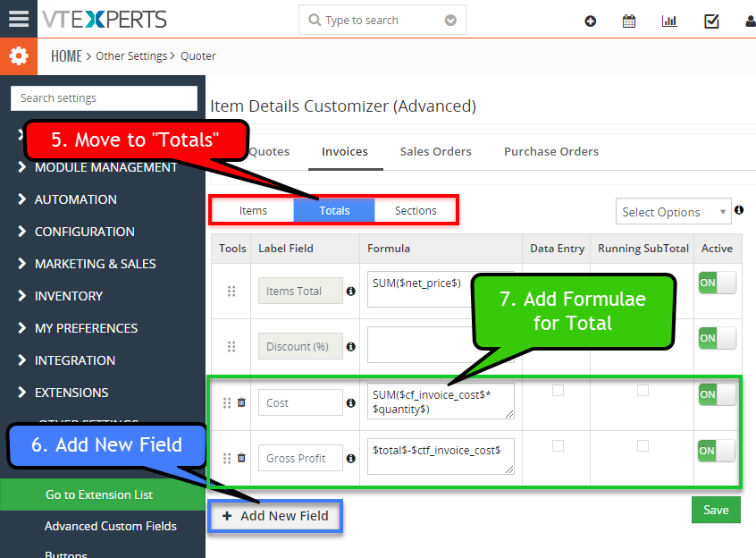Toggle Active switch for Cost
The height and width of the screenshot is (558, 756).
717,394
